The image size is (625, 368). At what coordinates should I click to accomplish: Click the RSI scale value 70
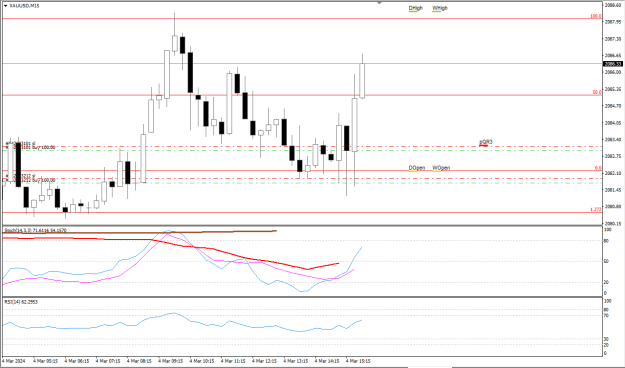point(606,316)
